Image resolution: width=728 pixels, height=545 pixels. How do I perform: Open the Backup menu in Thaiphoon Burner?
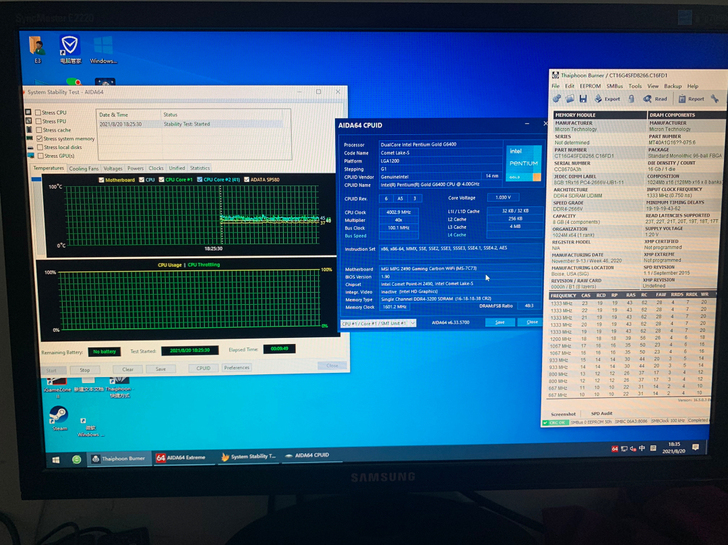[x=673, y=86]
